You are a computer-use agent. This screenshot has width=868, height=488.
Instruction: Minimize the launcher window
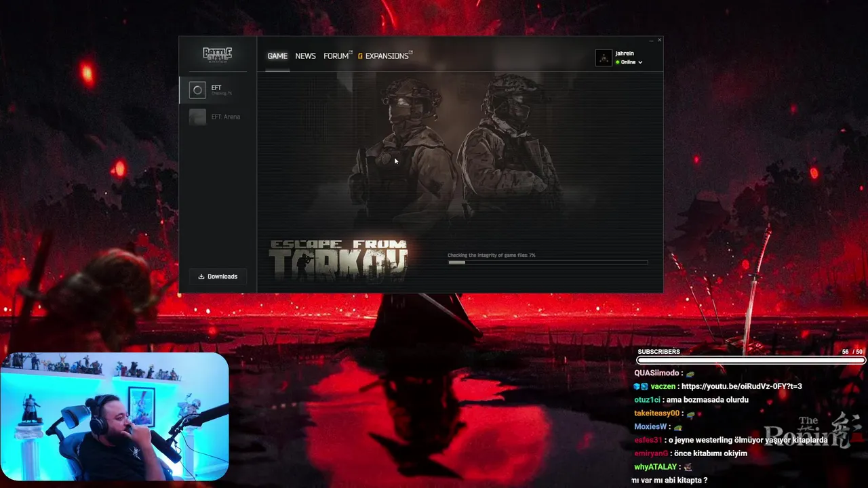651,41
